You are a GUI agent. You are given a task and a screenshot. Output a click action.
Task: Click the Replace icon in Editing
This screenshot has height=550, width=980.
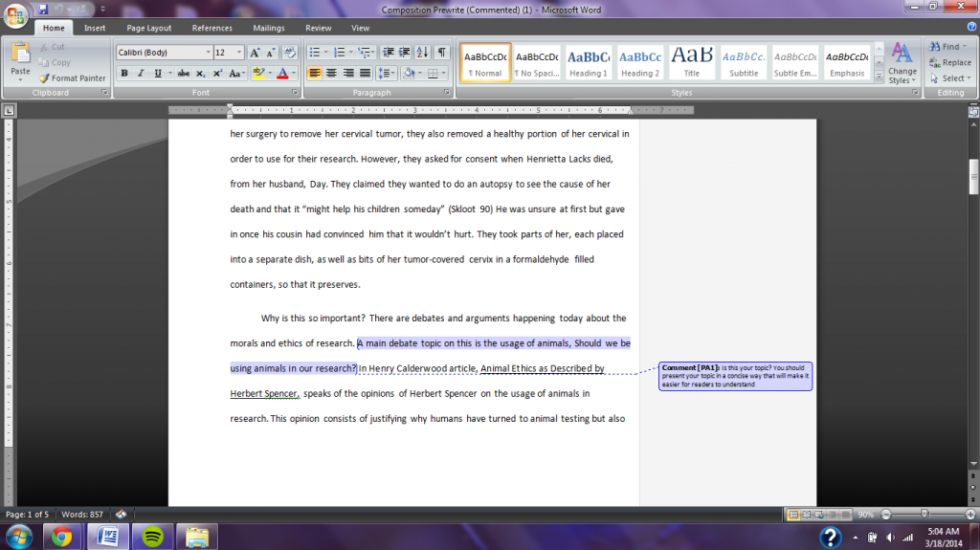[948, 62]
